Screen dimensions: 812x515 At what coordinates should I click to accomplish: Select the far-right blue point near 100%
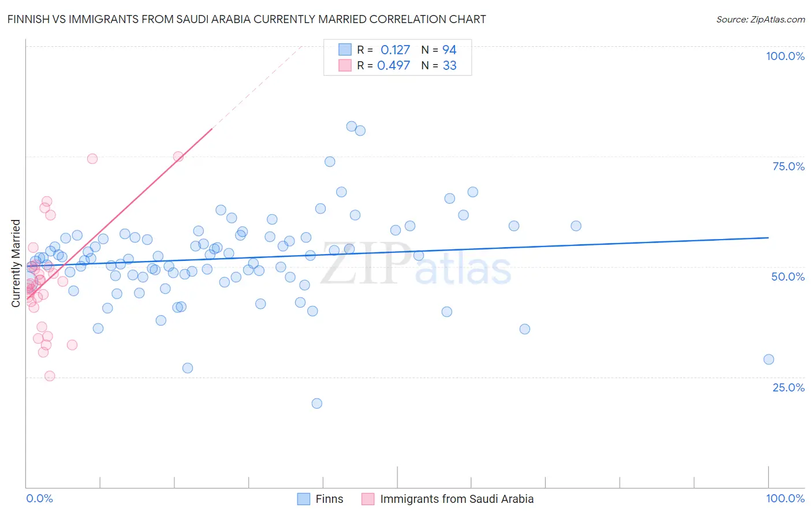pyautogui.click(x=769, y=359)
